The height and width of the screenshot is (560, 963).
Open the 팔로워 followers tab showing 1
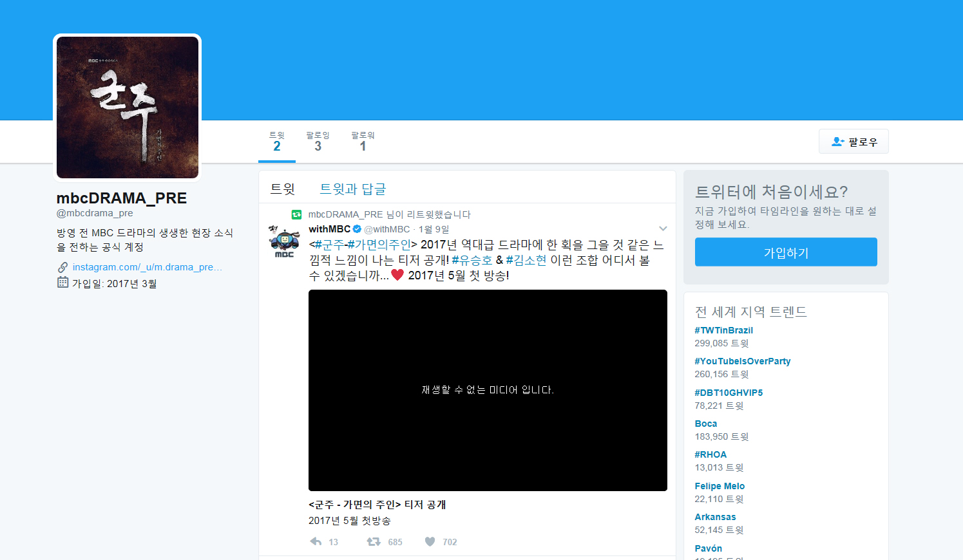363,142
